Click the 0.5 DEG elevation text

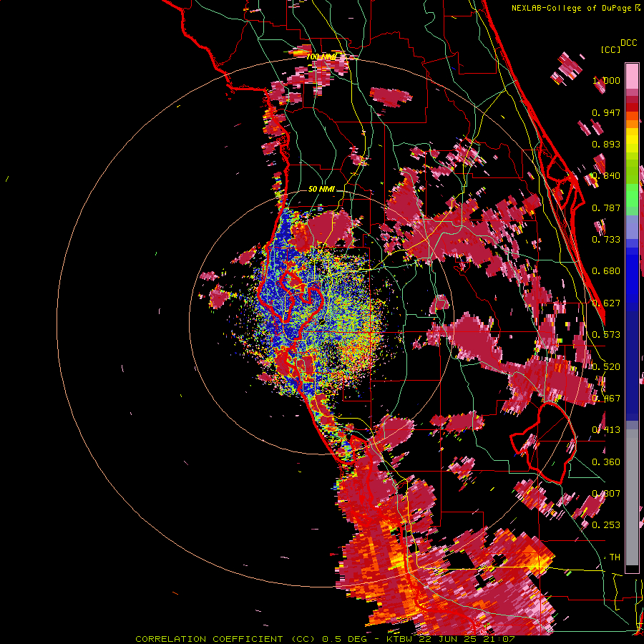[x=346, y=639]
